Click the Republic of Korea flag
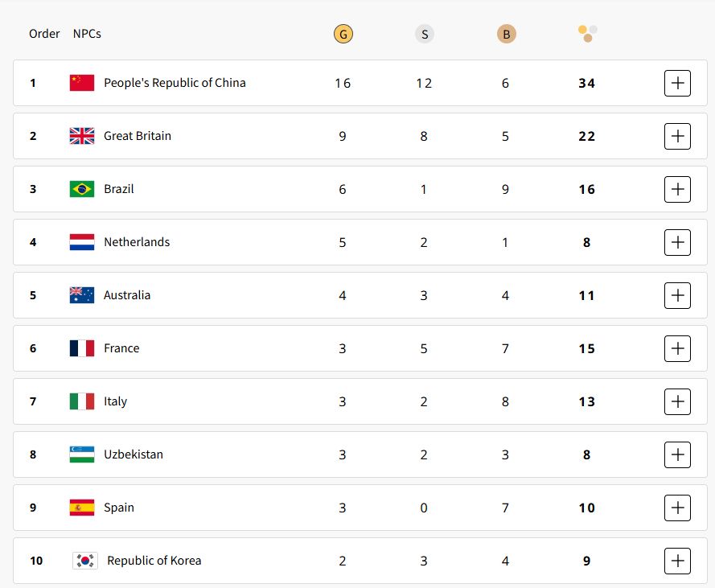The height and width of the screenshot is (588, 715). [85, 561]
